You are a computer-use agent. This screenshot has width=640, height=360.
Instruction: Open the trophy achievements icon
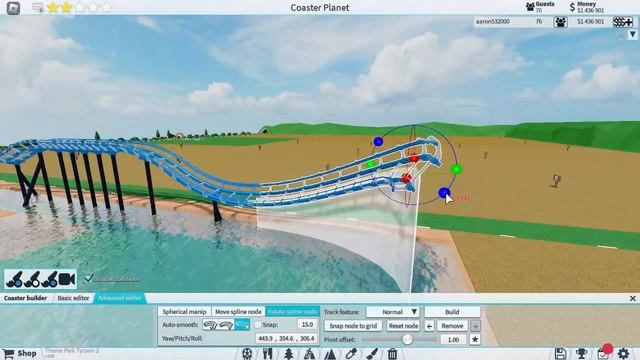(581, 353)
